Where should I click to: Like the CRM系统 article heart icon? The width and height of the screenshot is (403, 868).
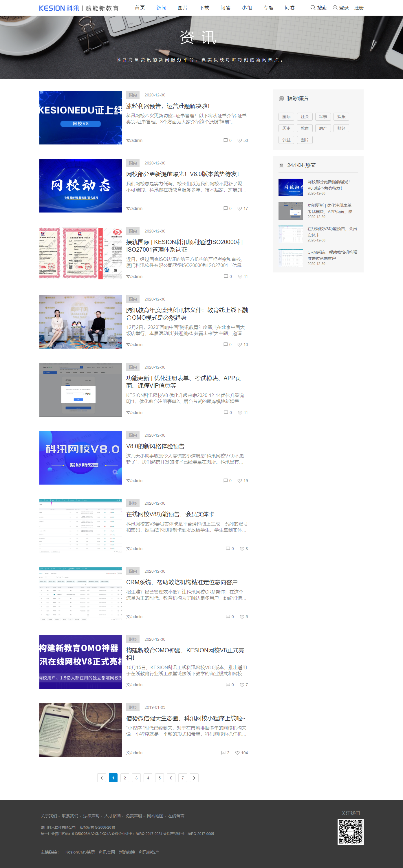point(242,617)
